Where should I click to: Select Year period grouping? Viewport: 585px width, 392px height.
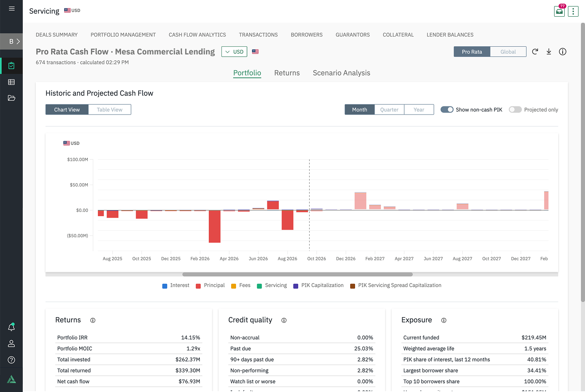pyautogui.click(x=419, y=110)
